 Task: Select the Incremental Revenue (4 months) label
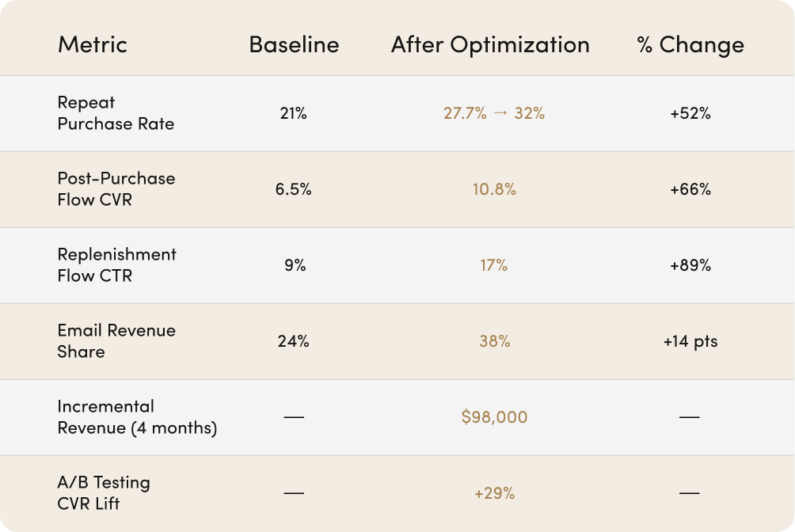click(137, 417)
